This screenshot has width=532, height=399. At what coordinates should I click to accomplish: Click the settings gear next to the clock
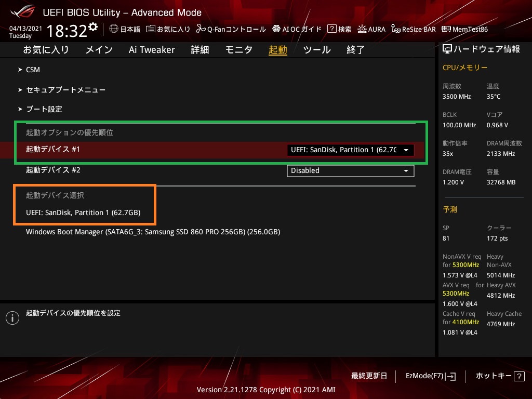coord(93,26)
